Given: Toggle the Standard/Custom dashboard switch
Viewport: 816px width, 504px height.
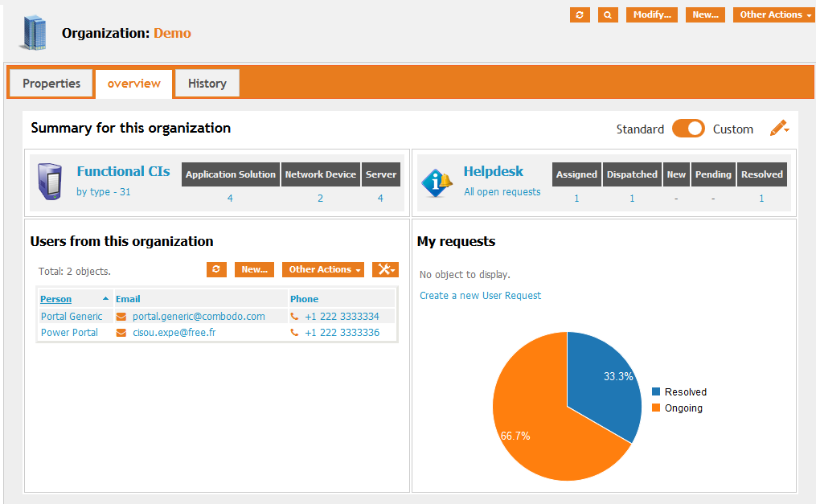Looking at the screenshot, I should coord(688,129).
